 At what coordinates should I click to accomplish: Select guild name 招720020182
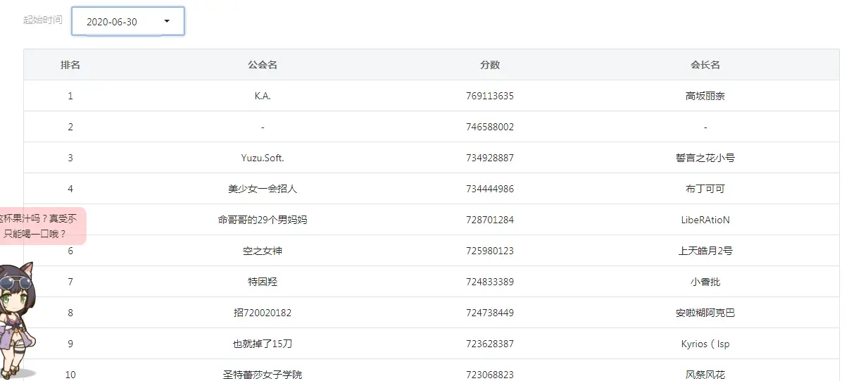[x=263, y=313]
